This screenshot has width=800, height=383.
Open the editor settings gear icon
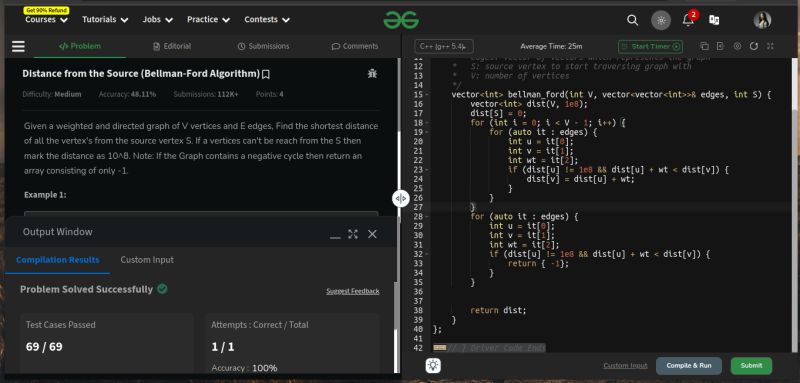(737, 46)
